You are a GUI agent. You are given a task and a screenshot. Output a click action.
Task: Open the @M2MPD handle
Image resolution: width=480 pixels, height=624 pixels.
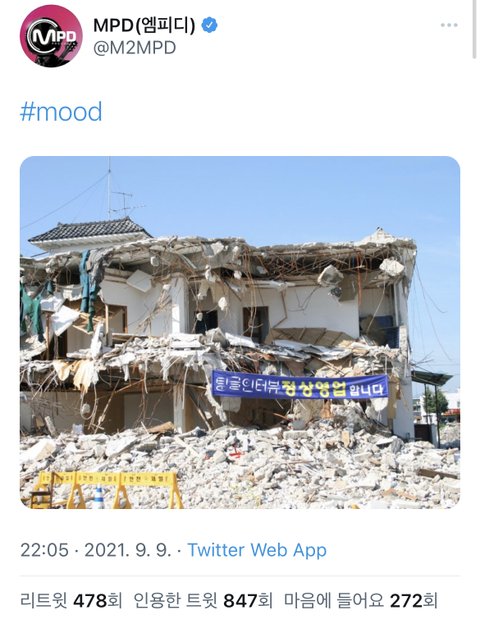point(134,48)
